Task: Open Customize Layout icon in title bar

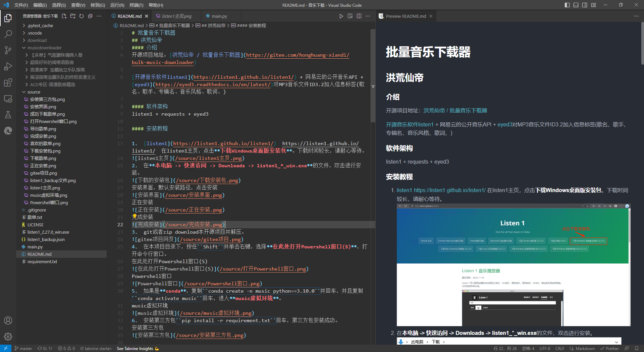Action: point(594,5)
